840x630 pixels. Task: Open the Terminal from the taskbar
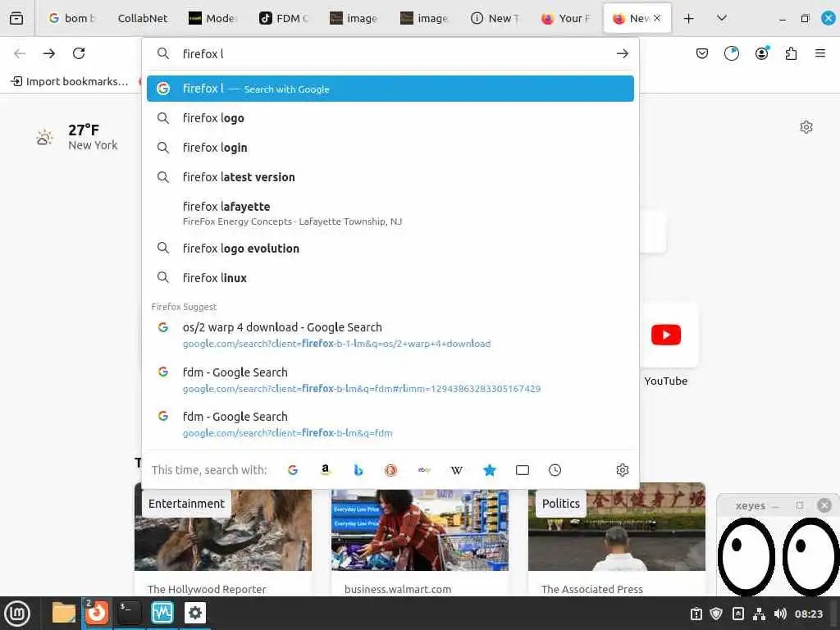129,613
